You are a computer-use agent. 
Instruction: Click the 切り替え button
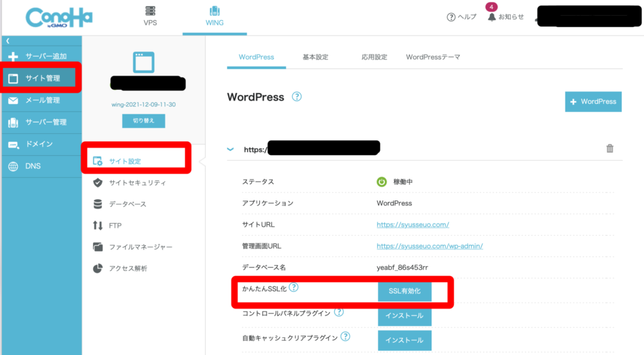point(143,121)
